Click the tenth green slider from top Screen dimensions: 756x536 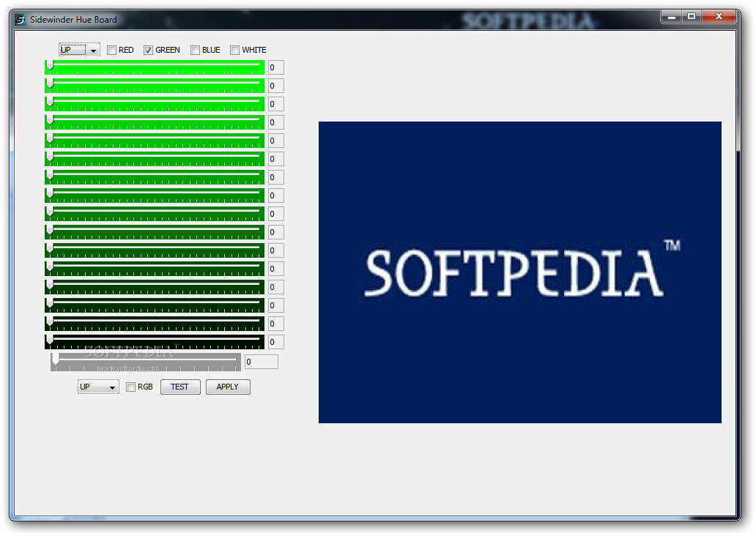coord(155,232)
